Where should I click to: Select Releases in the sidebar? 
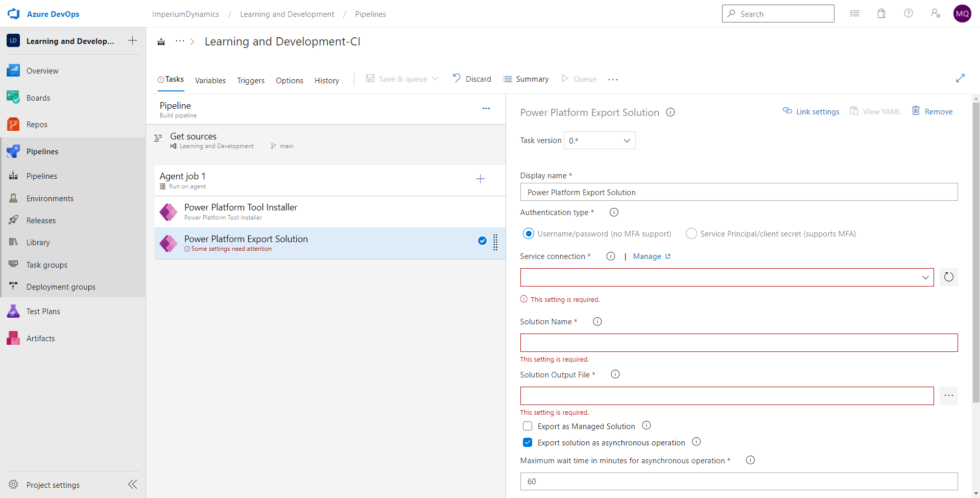[41, 220]
